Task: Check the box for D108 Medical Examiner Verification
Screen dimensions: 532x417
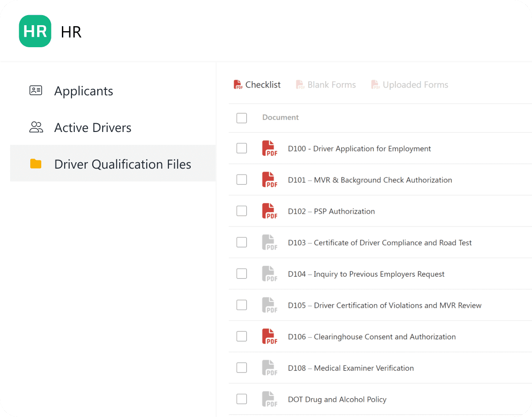Action: [x=242, y=368]
